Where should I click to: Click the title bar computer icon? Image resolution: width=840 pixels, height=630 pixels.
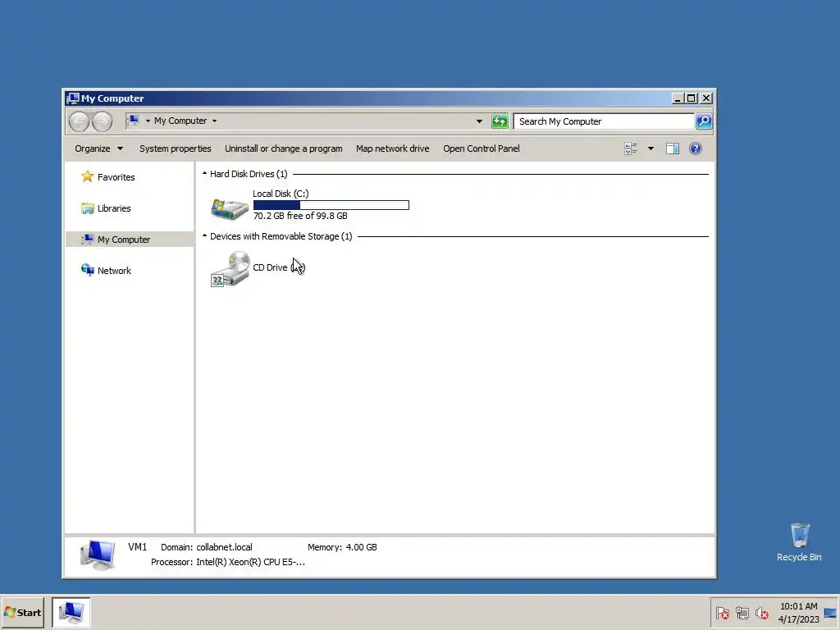(73, 98)
